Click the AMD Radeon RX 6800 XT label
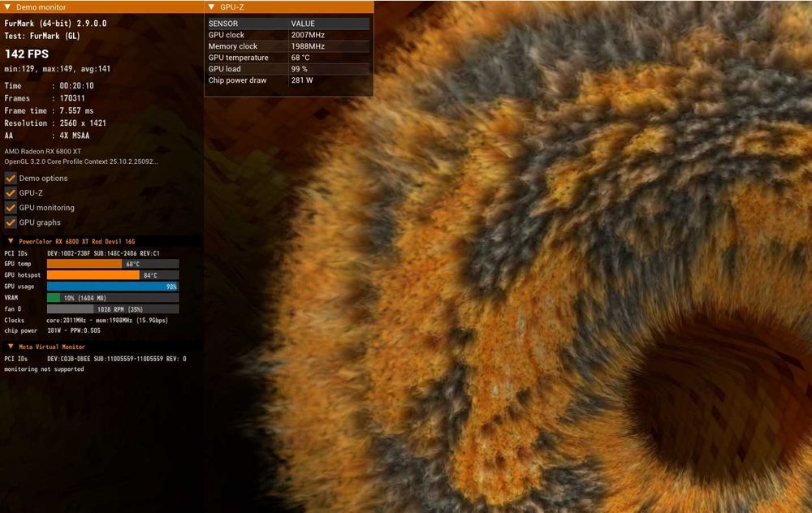The image size is (812, 513). coord(43,151)
